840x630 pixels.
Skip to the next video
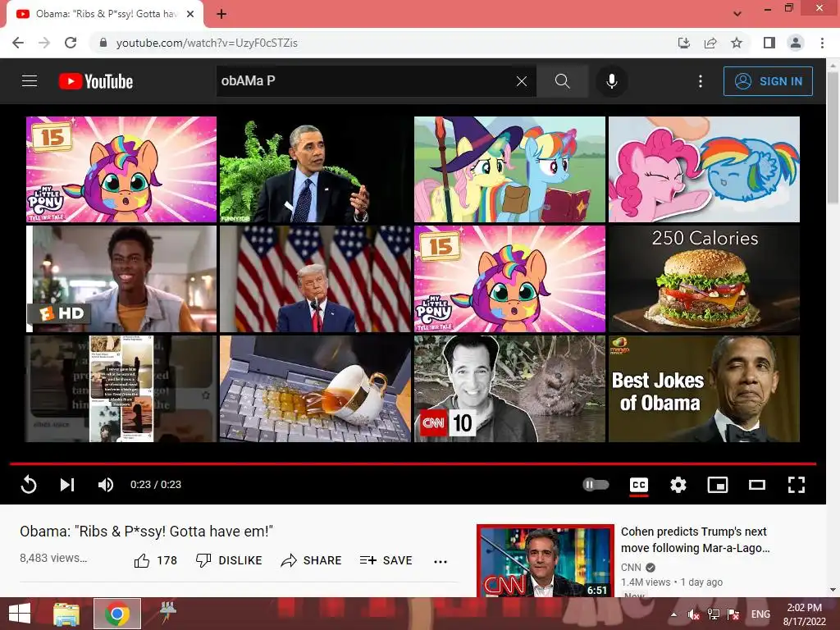67,485
